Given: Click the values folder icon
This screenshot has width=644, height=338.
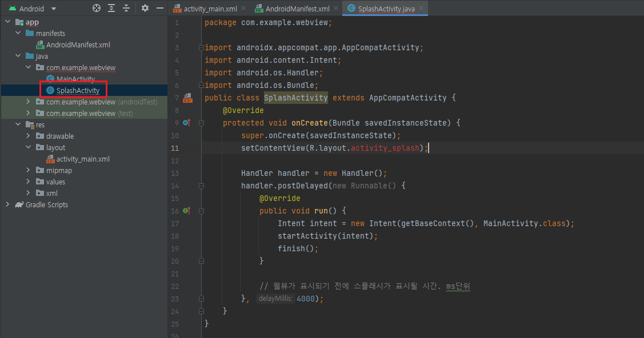Looking at the screenshot, I should [40, 182].
